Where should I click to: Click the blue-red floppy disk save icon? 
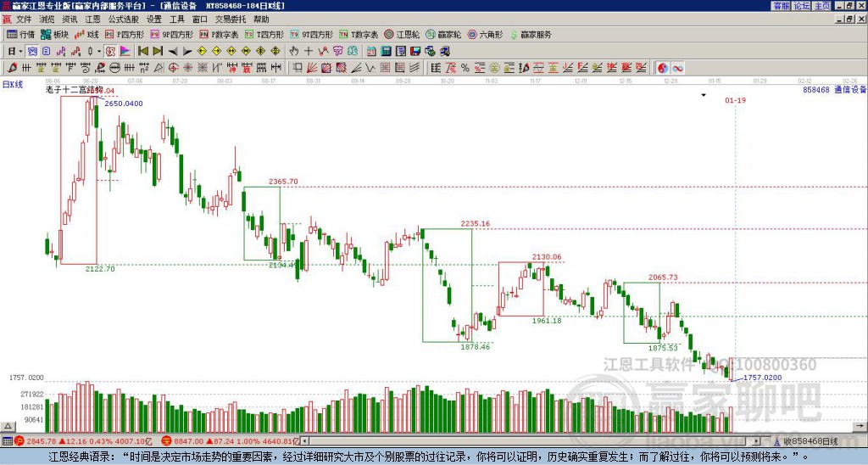click(415, 52)
